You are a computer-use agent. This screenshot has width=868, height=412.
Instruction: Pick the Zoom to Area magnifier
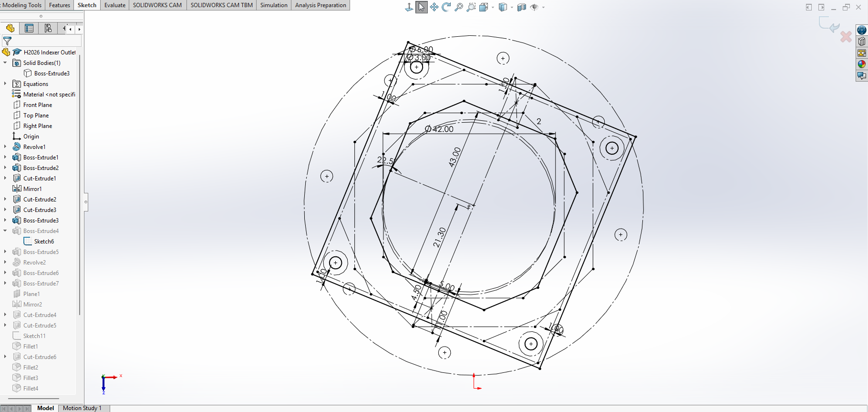pyautogui.click(x=471, y=7)
